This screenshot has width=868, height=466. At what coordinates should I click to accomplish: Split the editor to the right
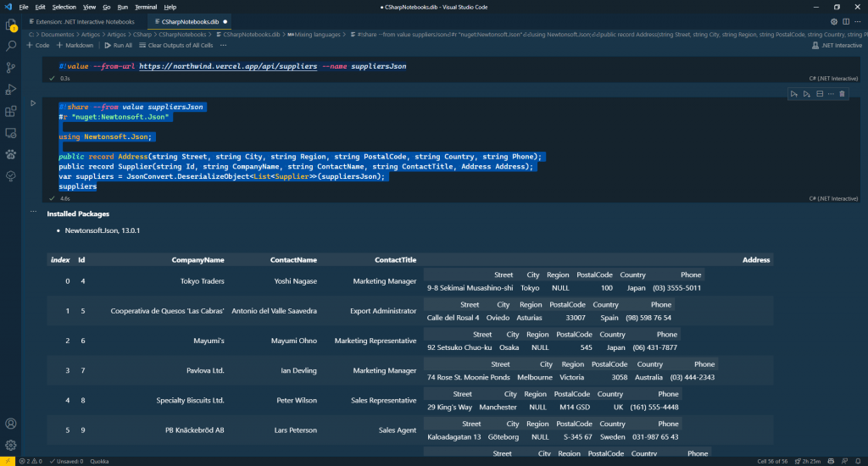click(x=846, y=21)
